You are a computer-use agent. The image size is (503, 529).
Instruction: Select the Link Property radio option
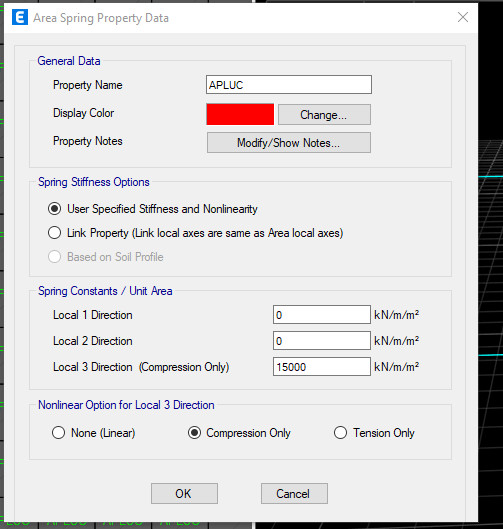(54, 233)
